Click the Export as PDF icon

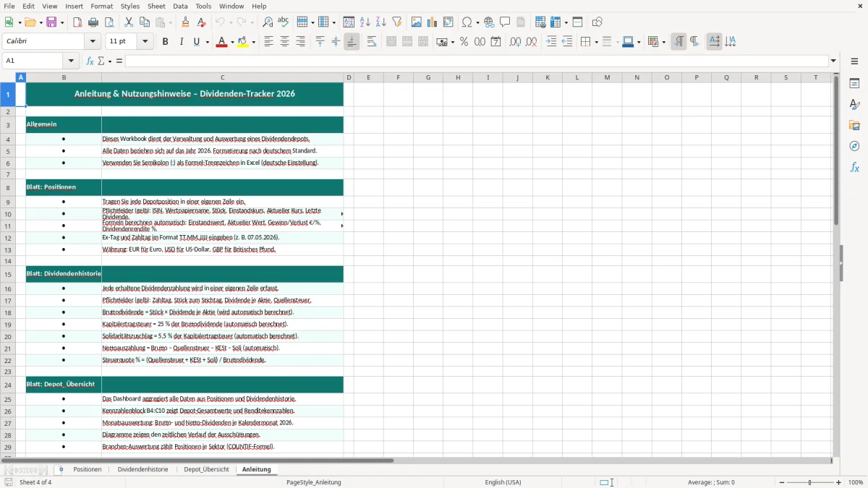(77, 22)
